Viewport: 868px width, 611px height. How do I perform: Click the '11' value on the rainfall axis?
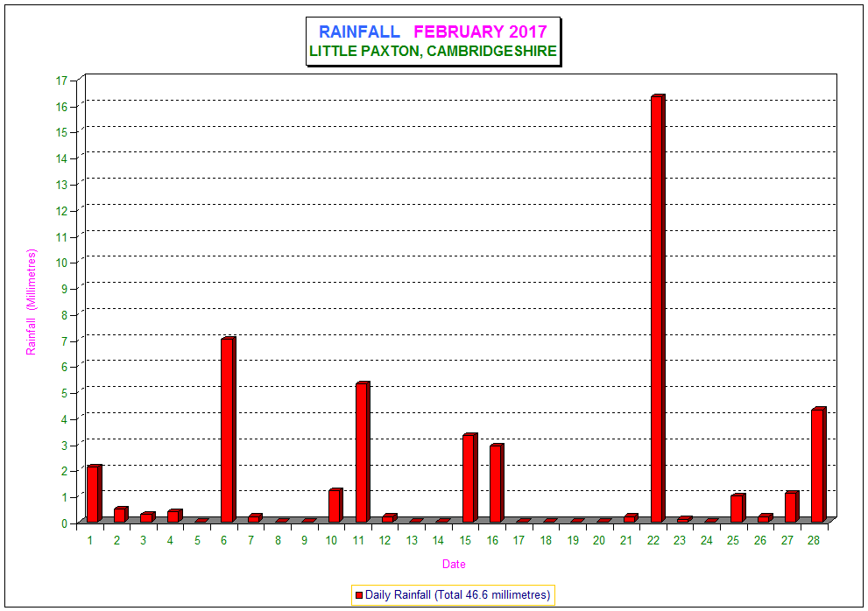coord(61,237)
